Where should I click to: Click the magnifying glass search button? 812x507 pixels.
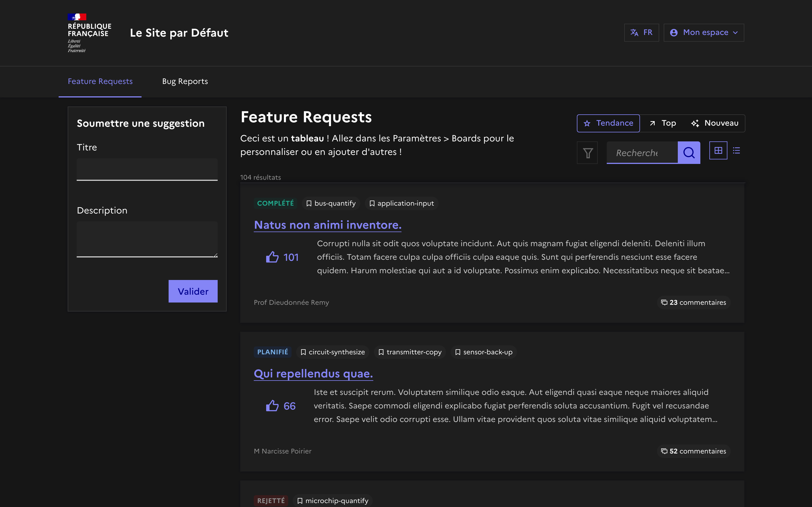point(689,153)
